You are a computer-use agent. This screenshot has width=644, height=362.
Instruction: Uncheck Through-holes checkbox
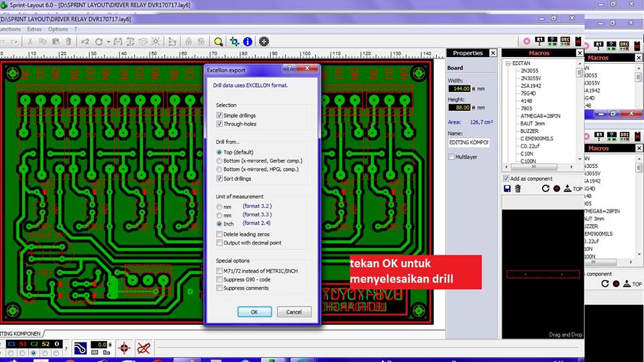click(219, 124)
